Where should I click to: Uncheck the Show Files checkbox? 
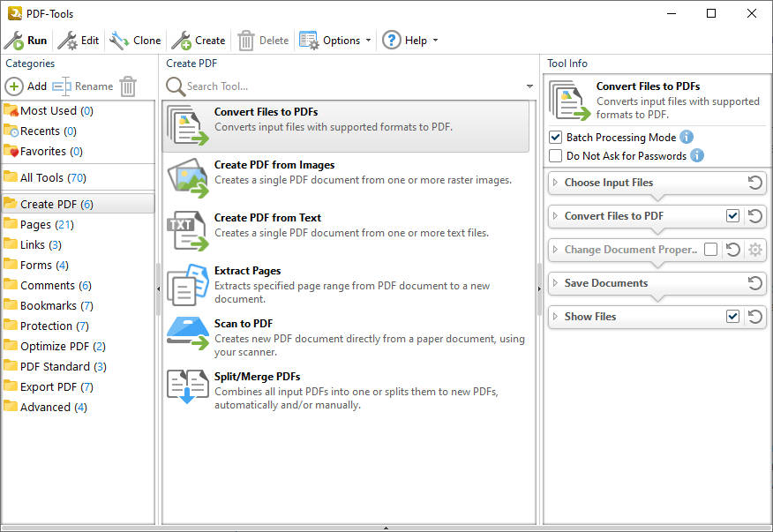click(733, 316)
